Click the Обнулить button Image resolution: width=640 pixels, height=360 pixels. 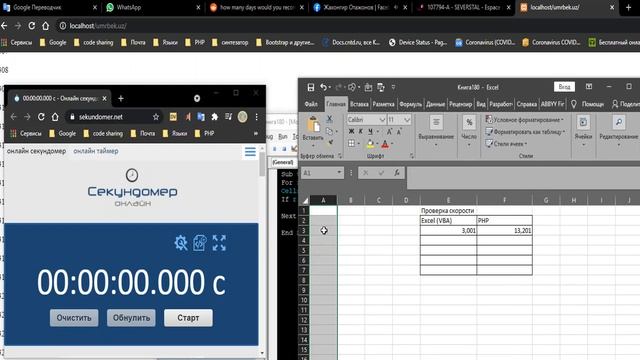click(x=131, y=318)
